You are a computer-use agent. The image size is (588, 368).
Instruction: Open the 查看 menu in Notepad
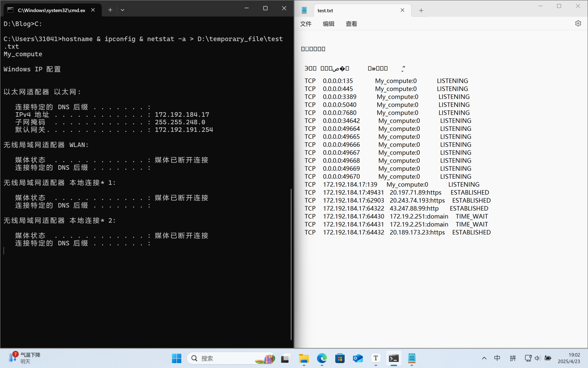tap(351, 24)
